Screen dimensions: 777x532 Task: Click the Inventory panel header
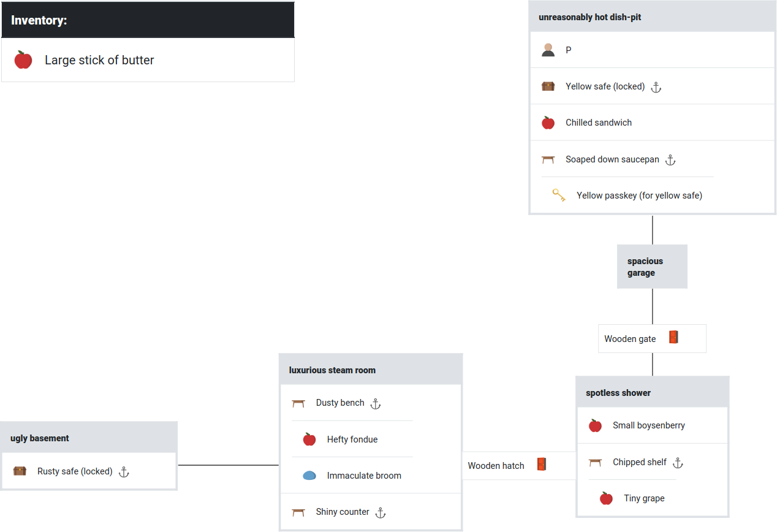point(148,20)
